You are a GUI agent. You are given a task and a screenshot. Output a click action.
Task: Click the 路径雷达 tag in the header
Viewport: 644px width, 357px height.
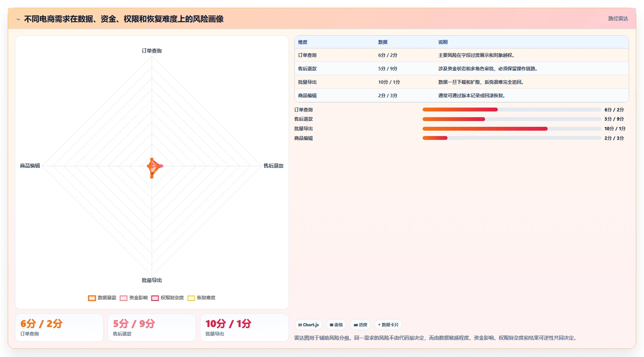pos(618,18)
